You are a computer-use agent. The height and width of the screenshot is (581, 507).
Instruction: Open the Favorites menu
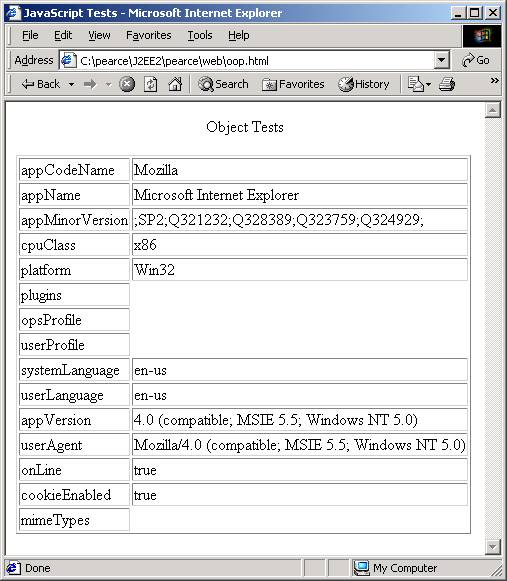point(149,35)
